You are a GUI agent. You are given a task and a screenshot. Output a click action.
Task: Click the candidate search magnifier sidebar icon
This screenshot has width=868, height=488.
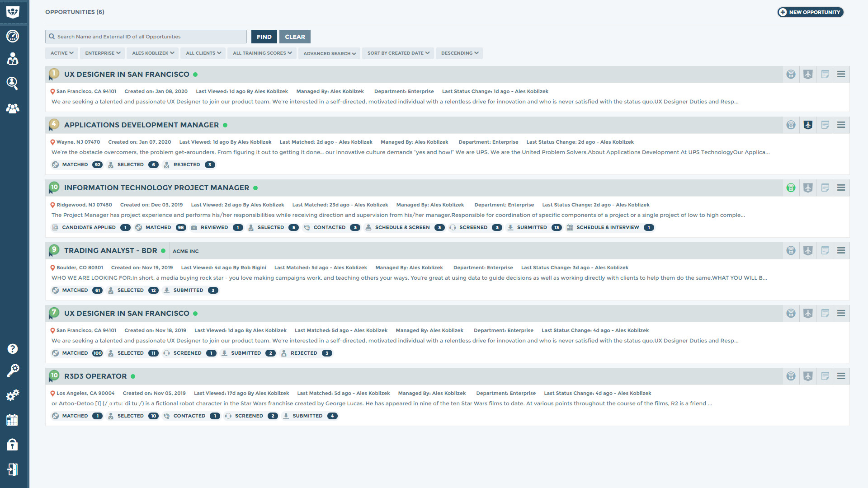pyautogui.click(x=13, y=83)
